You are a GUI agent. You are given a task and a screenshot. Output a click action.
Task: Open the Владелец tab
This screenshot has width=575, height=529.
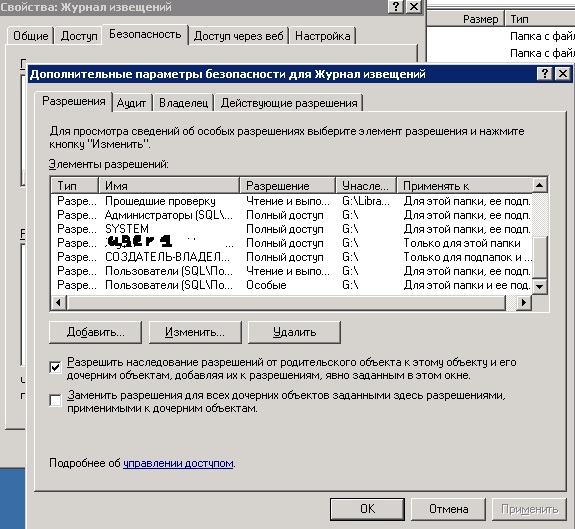(x=183, y=103)
